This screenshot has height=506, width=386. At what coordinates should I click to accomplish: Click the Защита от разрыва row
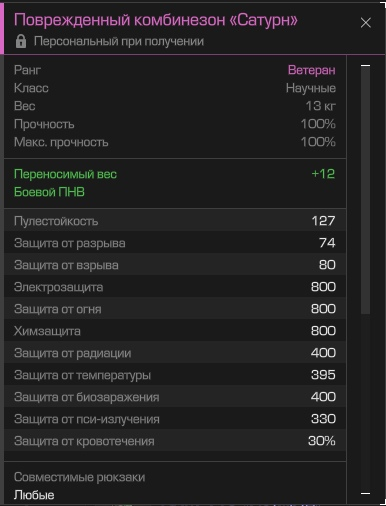click(x=175, y=243)
